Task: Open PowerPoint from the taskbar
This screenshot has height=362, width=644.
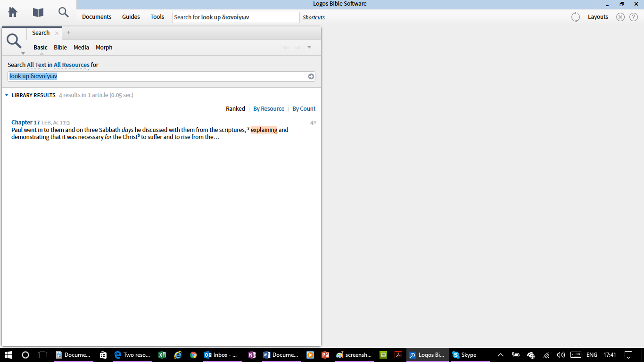Action: [325, 355]
